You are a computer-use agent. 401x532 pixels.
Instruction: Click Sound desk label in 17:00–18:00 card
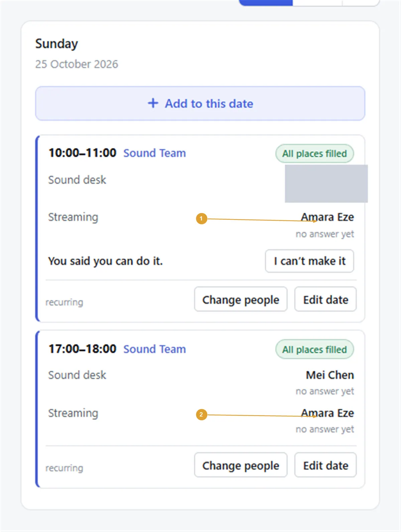[77, 375]
